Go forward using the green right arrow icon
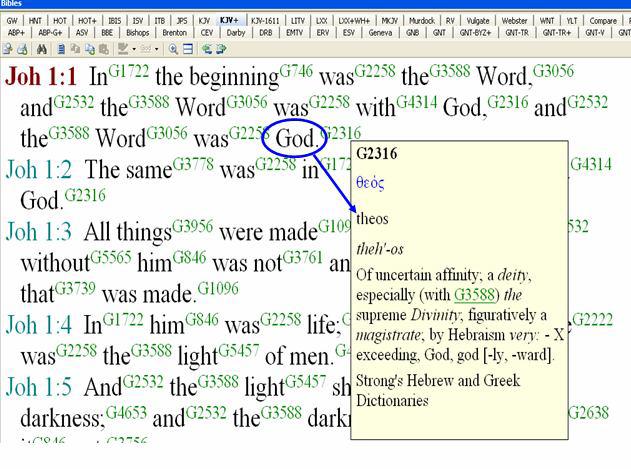The height and width of the screenshot is (469, 631). 221,49
